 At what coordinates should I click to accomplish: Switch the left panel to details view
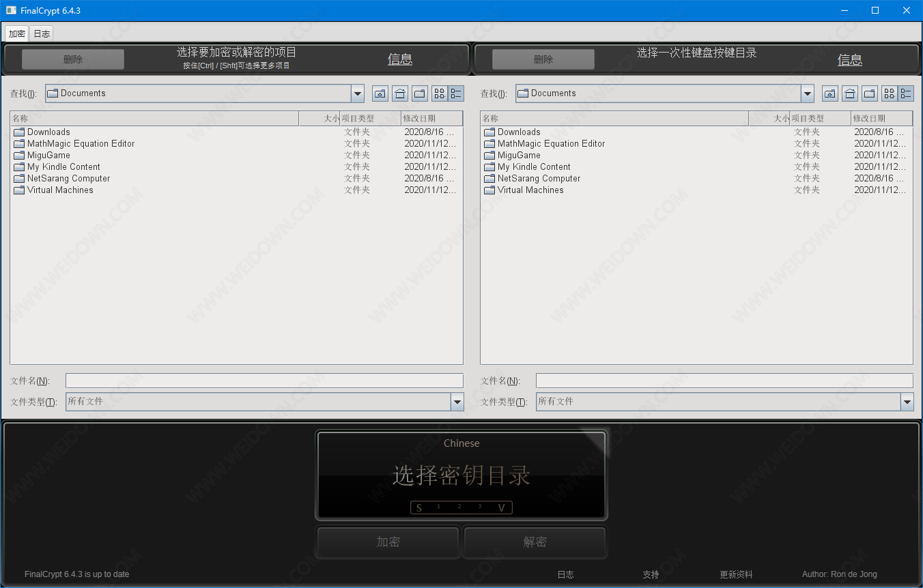point(456,93)
